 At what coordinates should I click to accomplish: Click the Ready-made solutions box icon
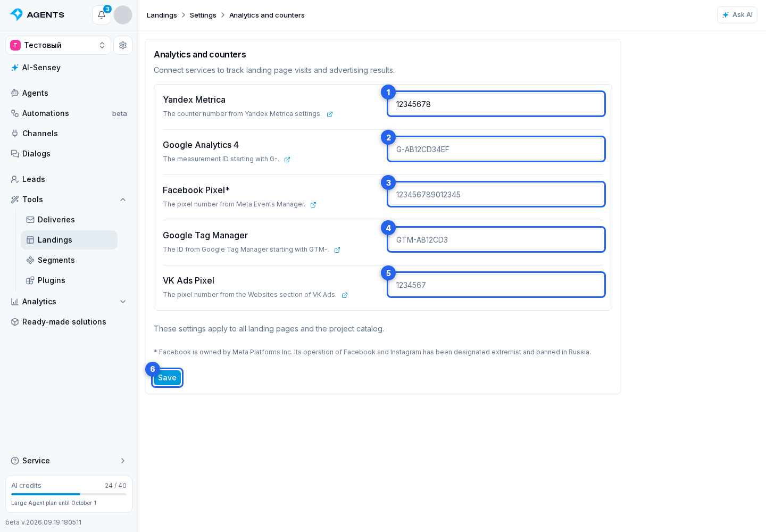click(15, 322)
